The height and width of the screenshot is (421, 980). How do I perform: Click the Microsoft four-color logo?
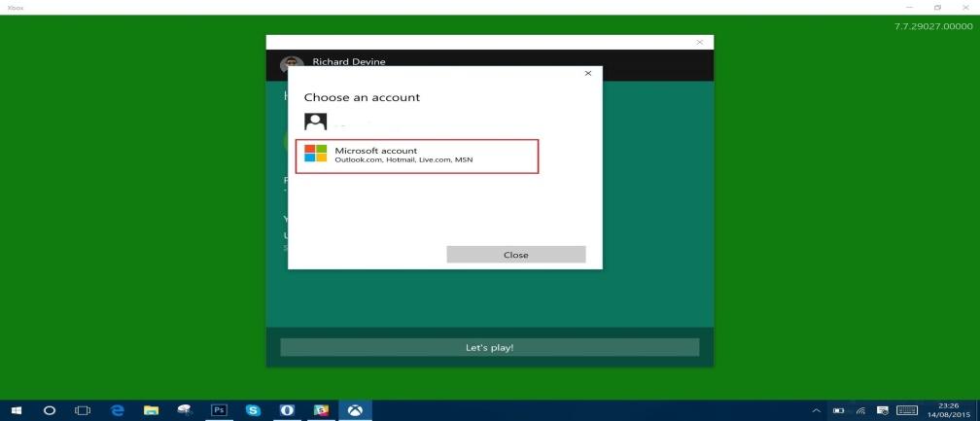point(316,153)
